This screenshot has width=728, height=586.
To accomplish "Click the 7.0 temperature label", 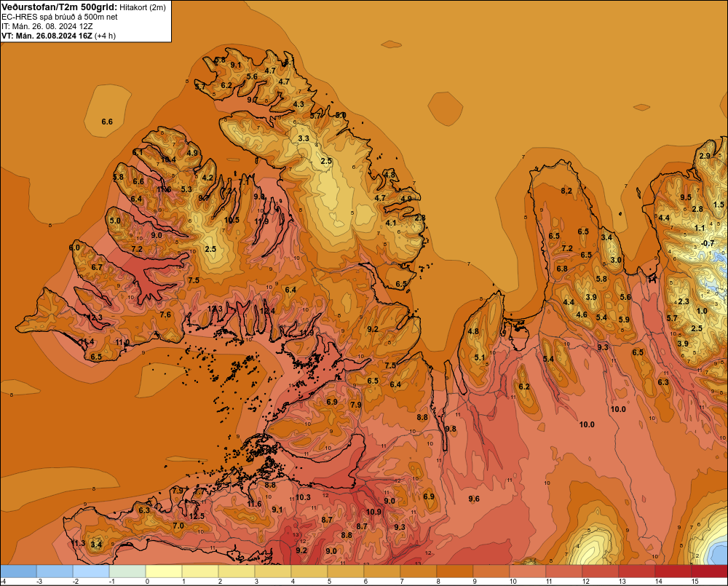I will 178,526.
